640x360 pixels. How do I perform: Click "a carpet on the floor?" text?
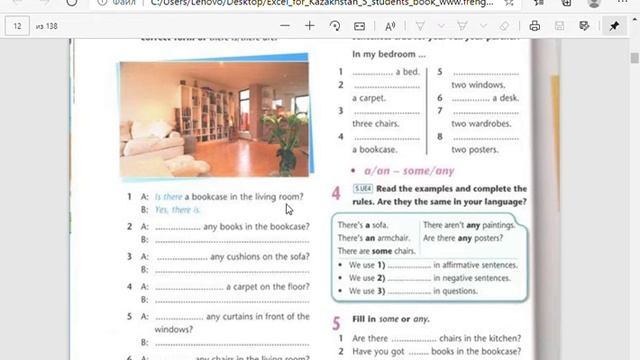pos(268,287)
